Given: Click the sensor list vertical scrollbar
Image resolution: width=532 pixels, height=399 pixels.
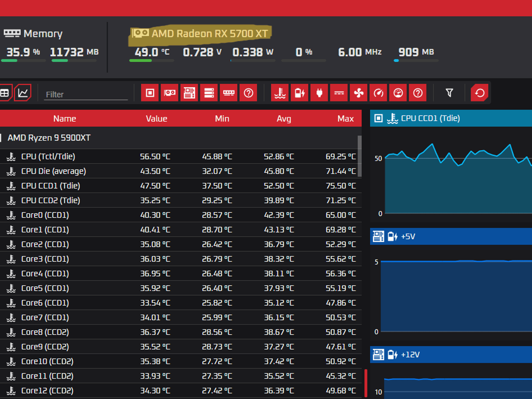Looking at the screenshot, I should 360,156.
